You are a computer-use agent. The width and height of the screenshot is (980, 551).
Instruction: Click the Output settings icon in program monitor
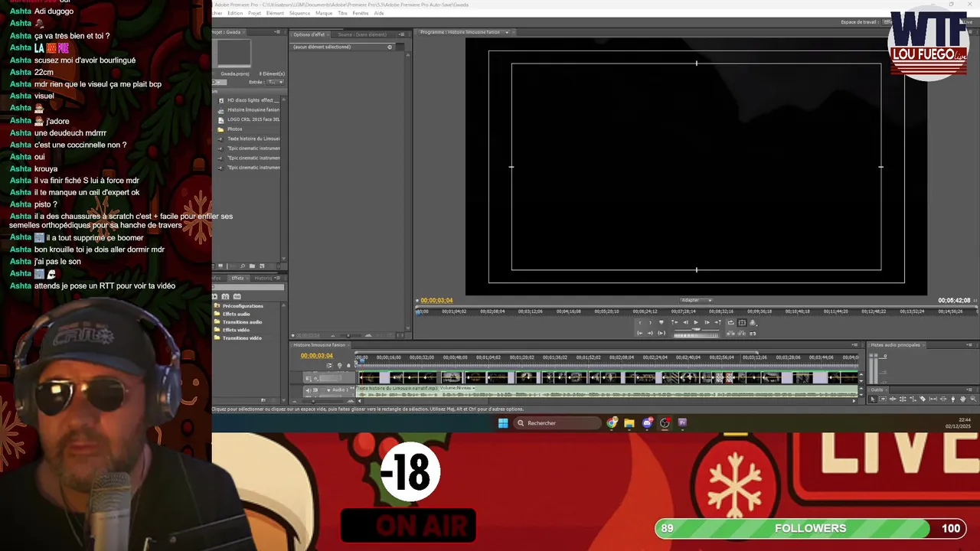click(753, 322)
